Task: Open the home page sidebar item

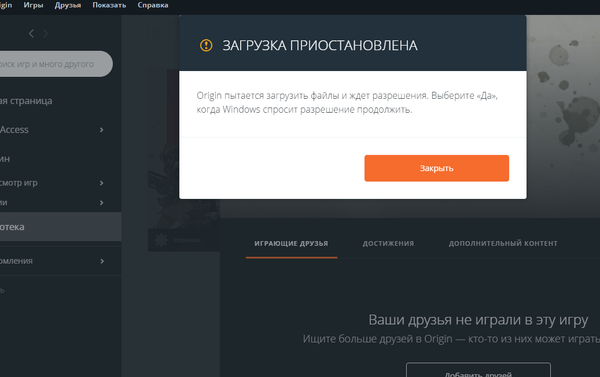Action: click(x=26, y=101)
